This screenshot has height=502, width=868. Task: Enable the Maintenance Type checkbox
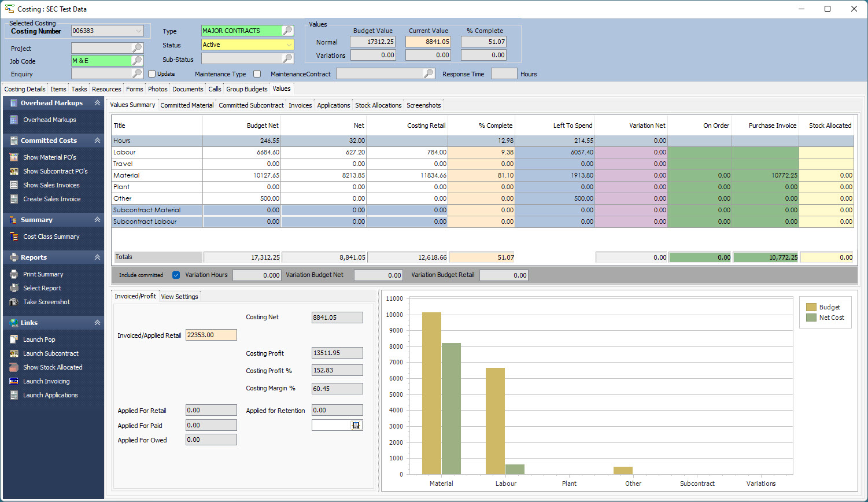click(257, 74)
